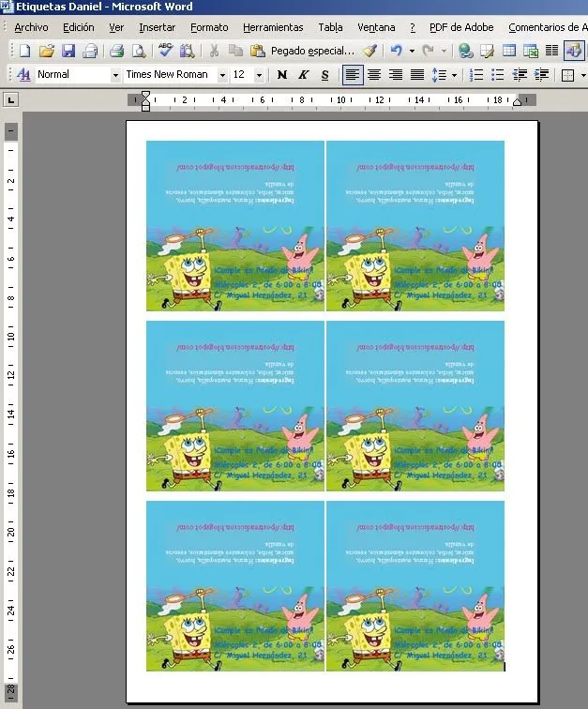Open the PDF de Adobe menu
This screenshot has height=709, width=588.
coord(461,27)
